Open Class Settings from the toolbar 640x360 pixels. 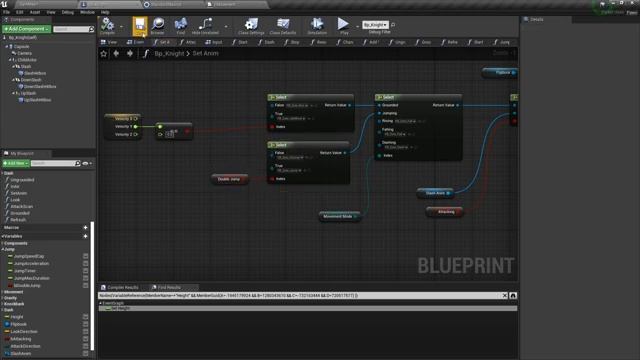[251, 25]
